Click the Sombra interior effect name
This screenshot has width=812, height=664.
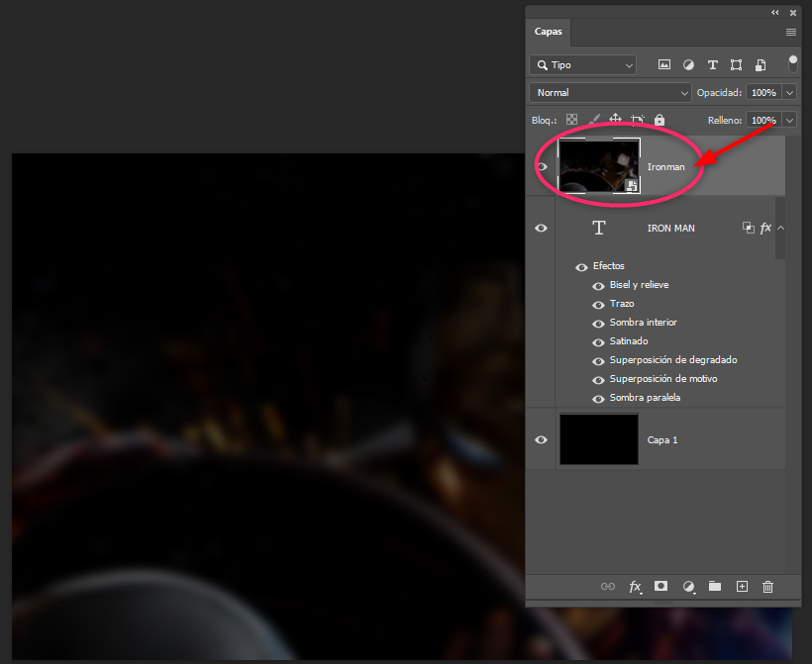[x=644, y=322]
